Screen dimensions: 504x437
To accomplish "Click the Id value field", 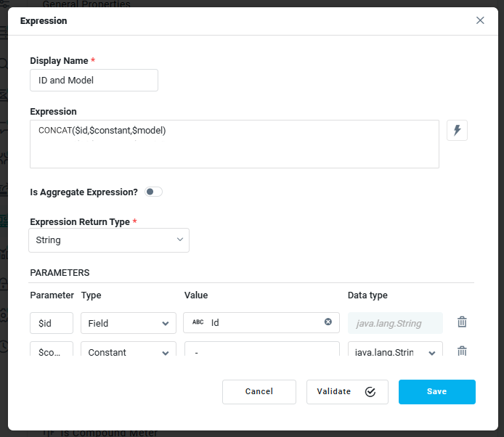I will pyautogui.click(x=265, y=322).
